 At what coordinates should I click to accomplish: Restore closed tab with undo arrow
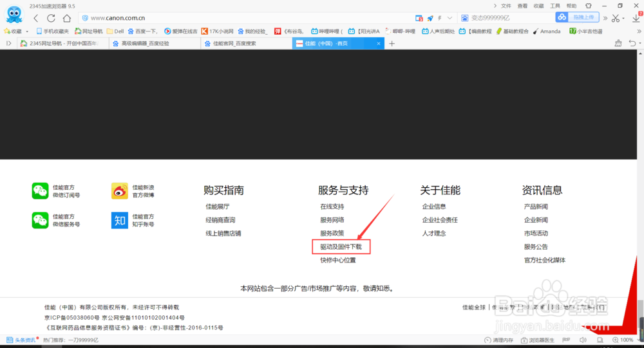click(x=632, y=43)
